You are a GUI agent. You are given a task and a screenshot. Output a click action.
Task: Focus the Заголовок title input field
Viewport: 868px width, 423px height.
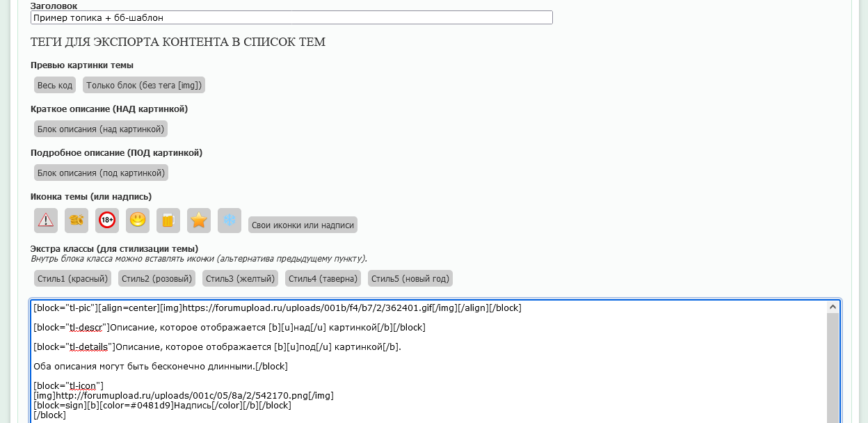291,17
